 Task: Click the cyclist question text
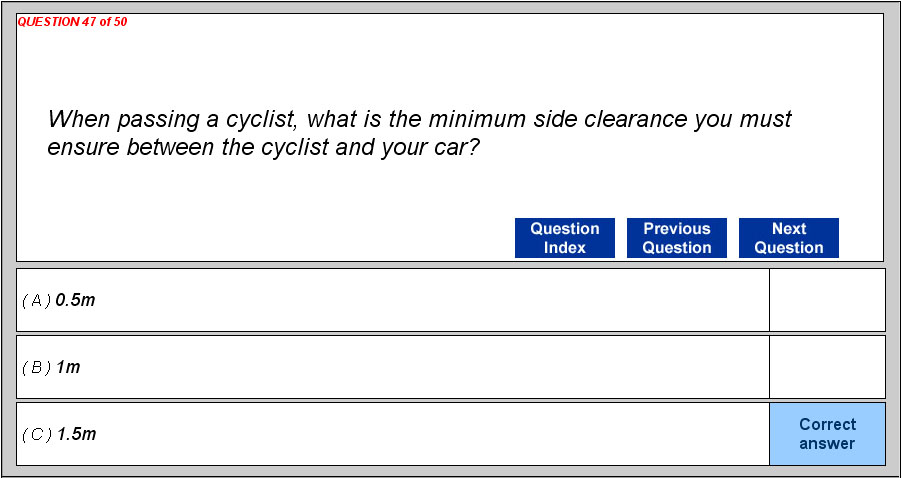(x=419, y=133)
